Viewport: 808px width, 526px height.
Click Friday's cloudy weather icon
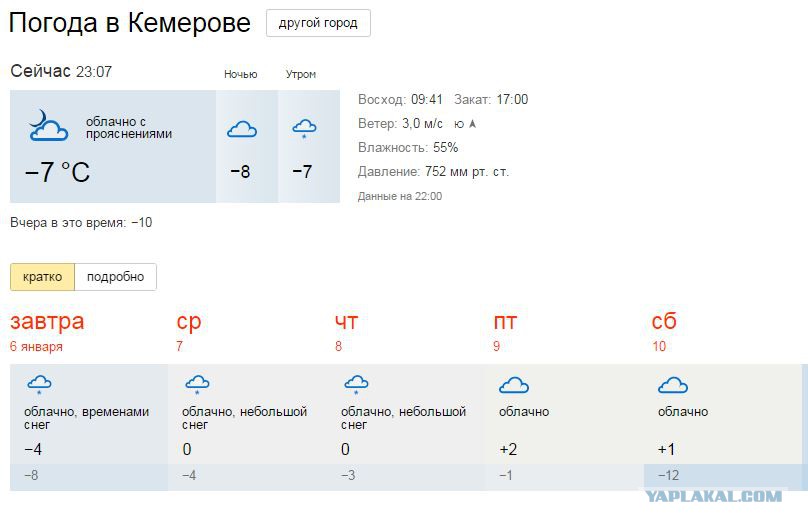(x=513, y=385)
